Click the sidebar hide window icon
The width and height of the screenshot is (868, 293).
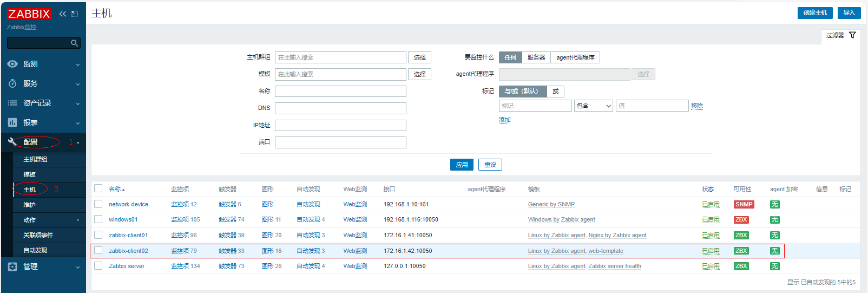click(75, 14)
